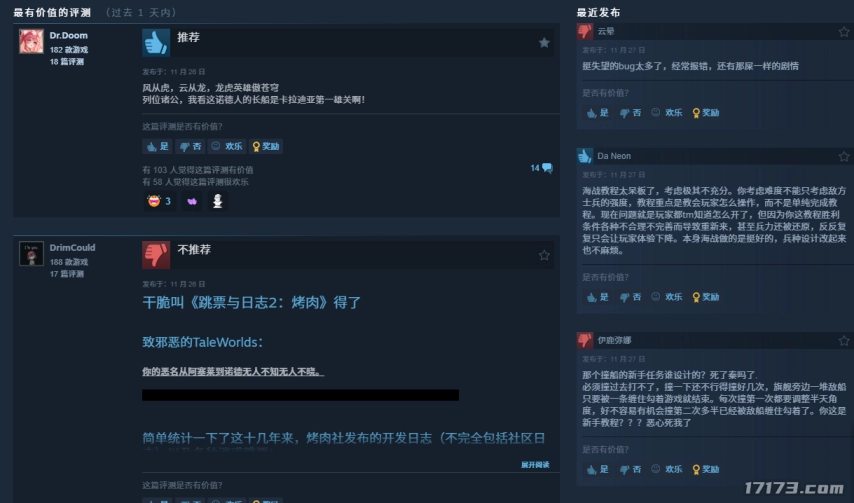
Task: Click the purple butterfly award icon
Action: click(x=192, y=201)
